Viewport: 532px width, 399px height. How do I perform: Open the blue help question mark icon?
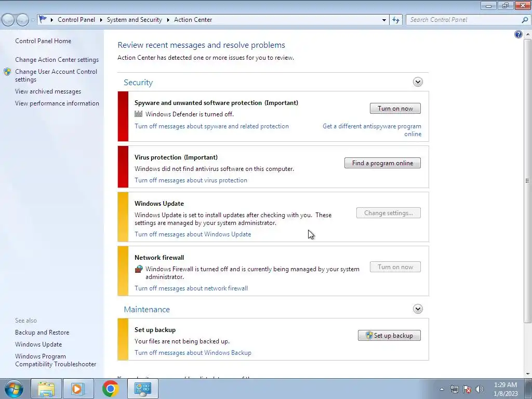[x=518, y=34]
